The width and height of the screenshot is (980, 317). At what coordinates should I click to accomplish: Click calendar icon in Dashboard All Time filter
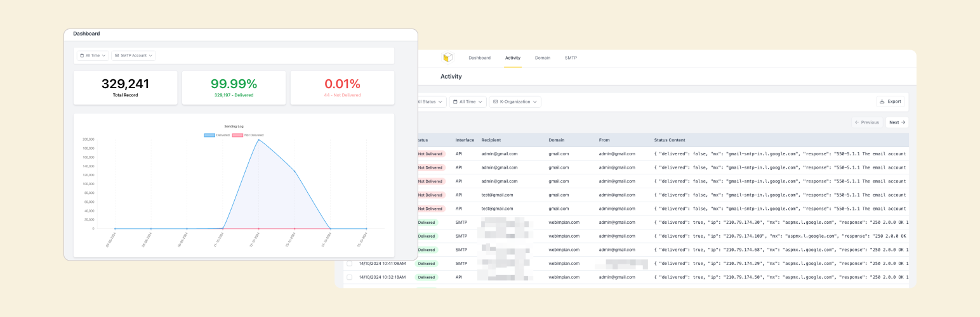[82, 56]
